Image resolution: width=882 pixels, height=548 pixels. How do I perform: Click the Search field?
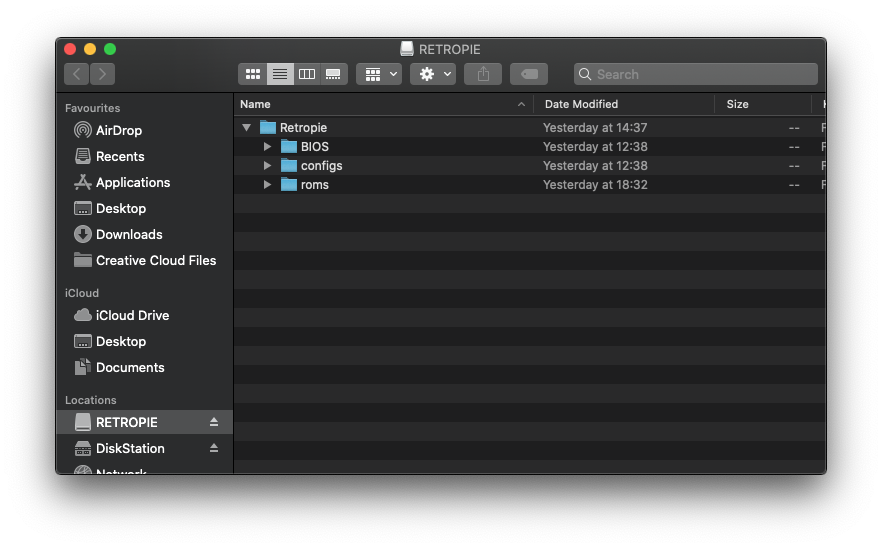(x=696, y=74)
